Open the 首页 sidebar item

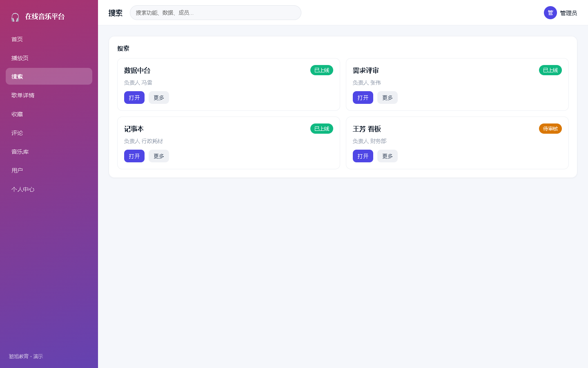[x=49, y=39]
